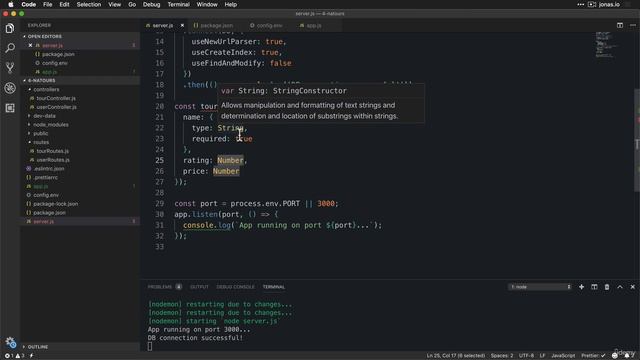Open the Debug view in activity bar
Viewport: 640px width, 360px height.
click(10, 88)
